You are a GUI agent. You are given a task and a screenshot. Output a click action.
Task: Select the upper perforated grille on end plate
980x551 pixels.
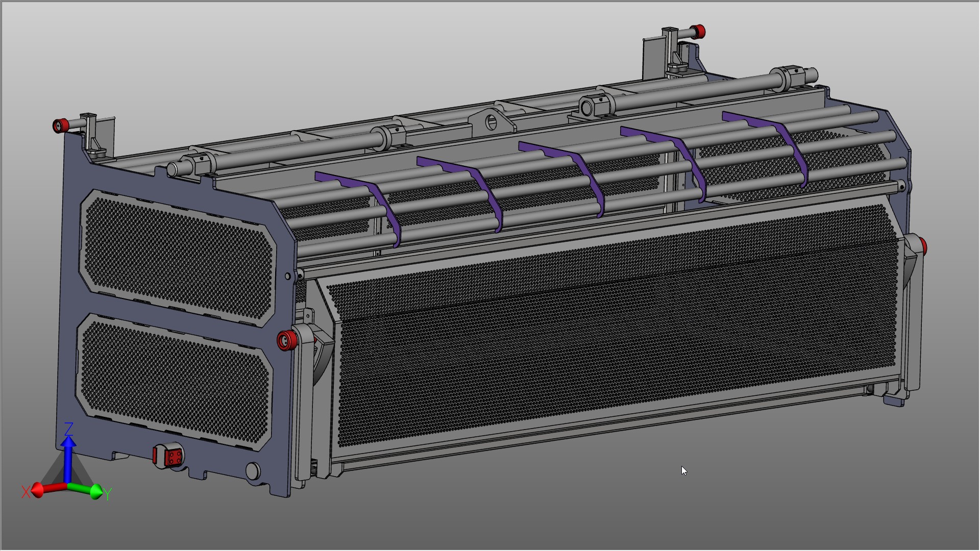pos(178,258)
